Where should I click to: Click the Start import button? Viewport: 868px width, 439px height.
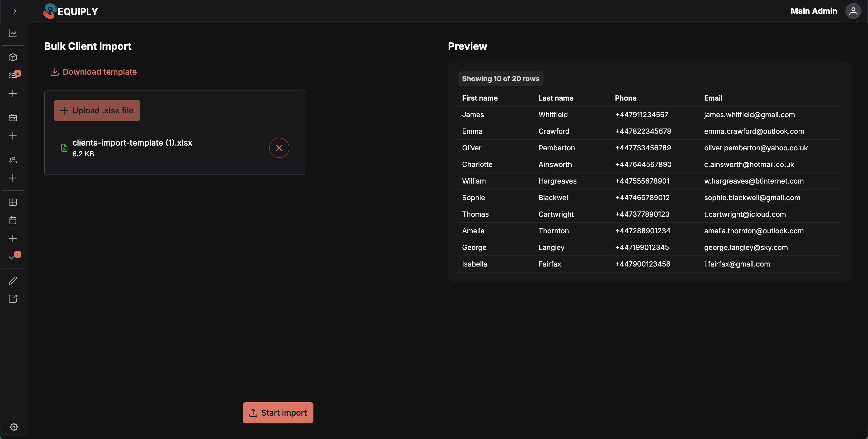[278, 413]
